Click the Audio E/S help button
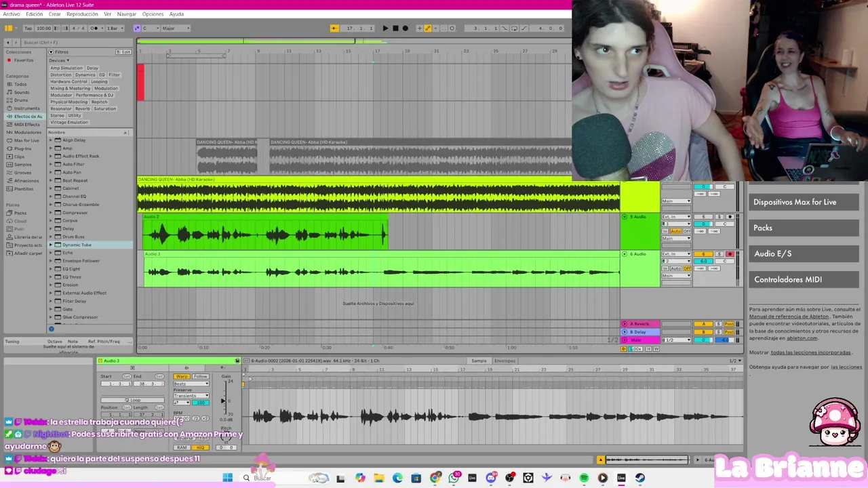This screenshot has height=488, width=868. (x=804, y=253)
